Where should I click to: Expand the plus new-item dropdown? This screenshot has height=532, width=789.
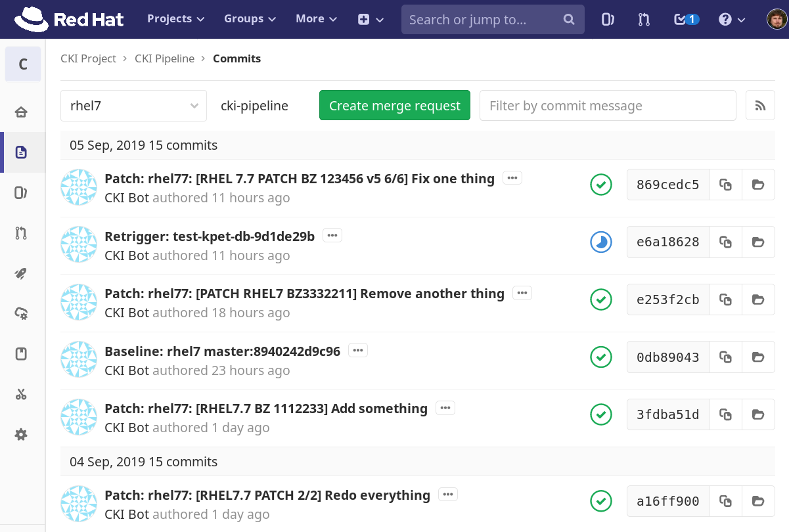click(x=371, y=20)
